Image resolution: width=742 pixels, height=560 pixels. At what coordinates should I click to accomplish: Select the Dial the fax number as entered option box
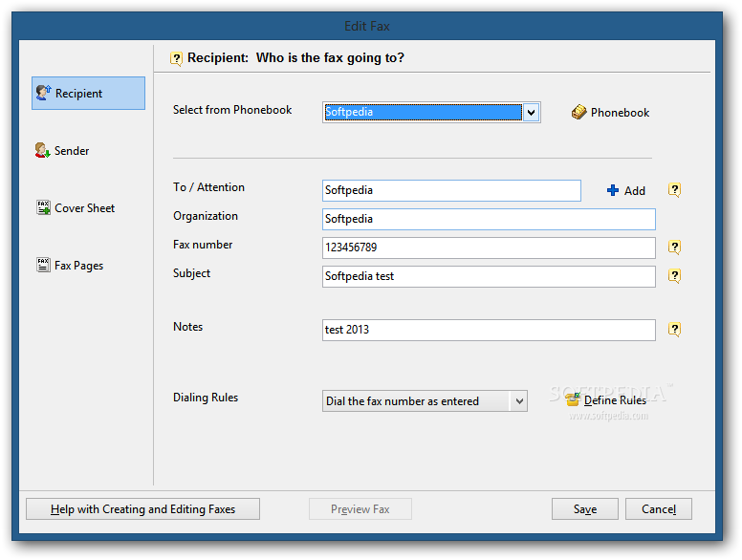(425, 401)
